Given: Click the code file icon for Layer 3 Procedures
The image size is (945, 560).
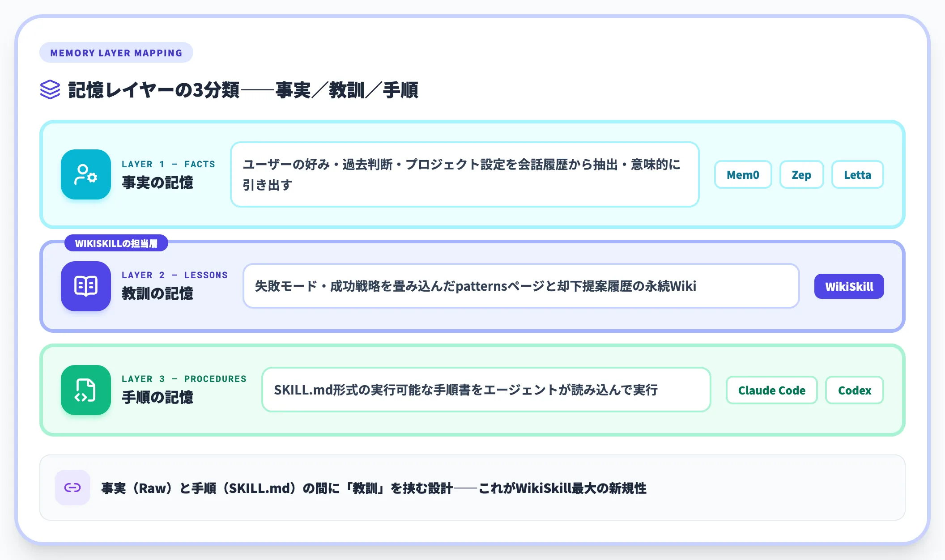Looking at the screenshot, I should coord(86,390).
